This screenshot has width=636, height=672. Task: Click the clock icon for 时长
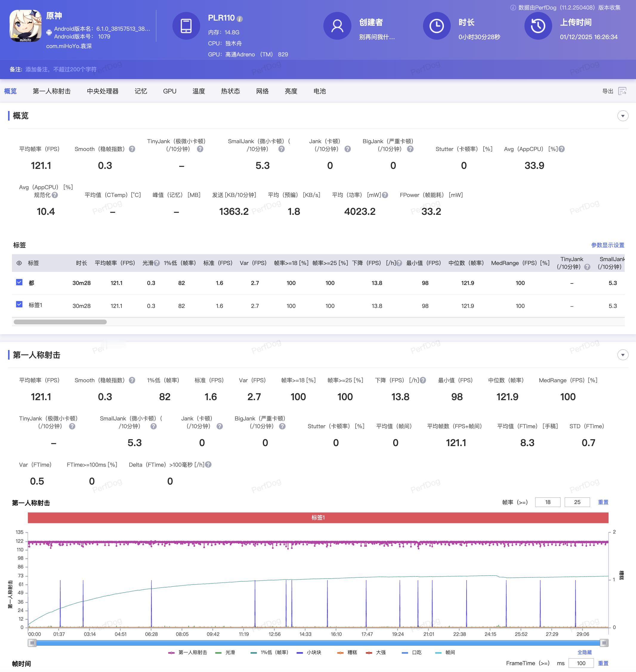pyautogui.click(x=437, y=26)
